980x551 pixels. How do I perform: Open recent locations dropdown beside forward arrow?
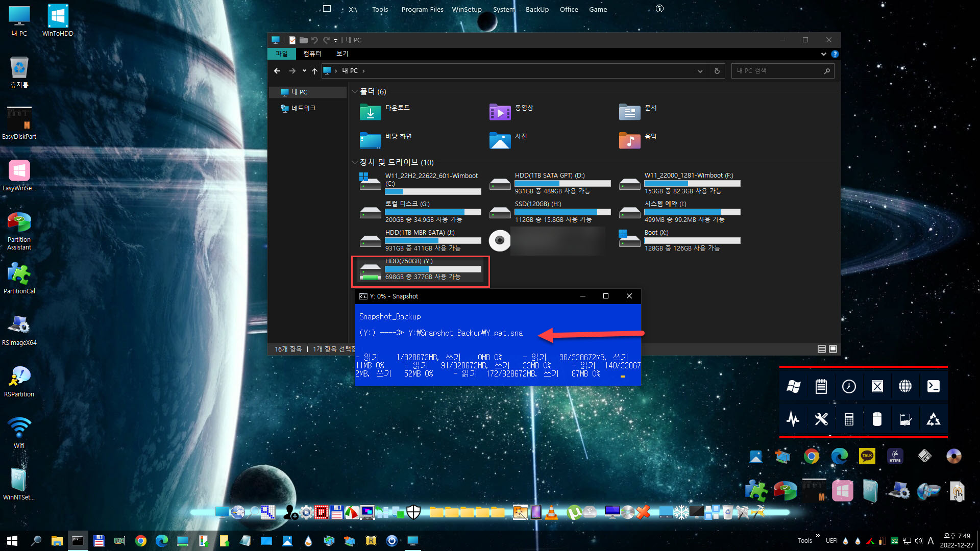304,71
